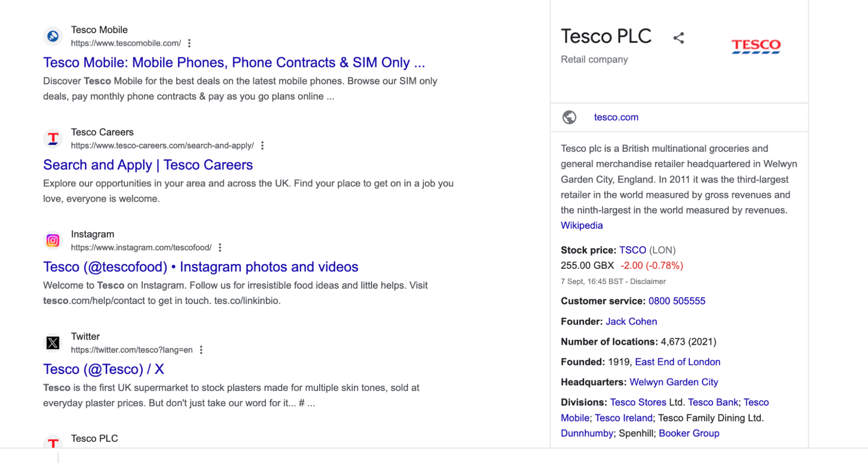This screenshot has width=868, height=463.
Task: Open Tesco (@tescofood) Instagram result
Action: 200,267
